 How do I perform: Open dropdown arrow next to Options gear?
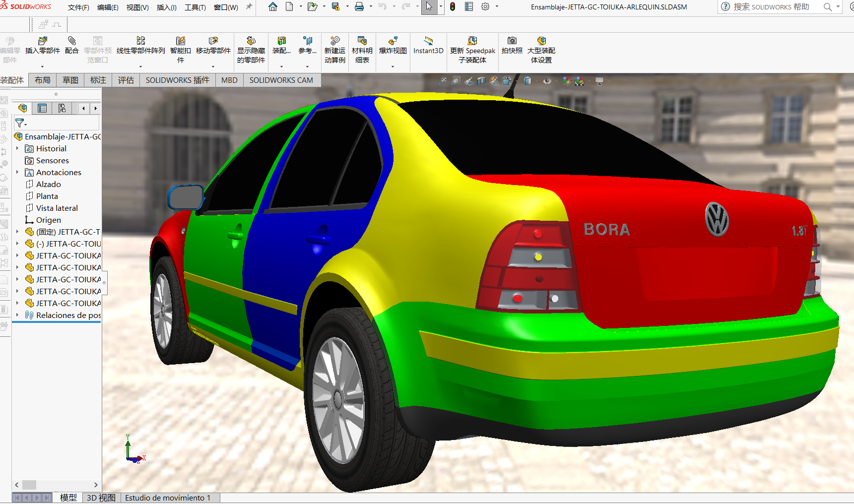pyautogui.click(x=497, y=7)
